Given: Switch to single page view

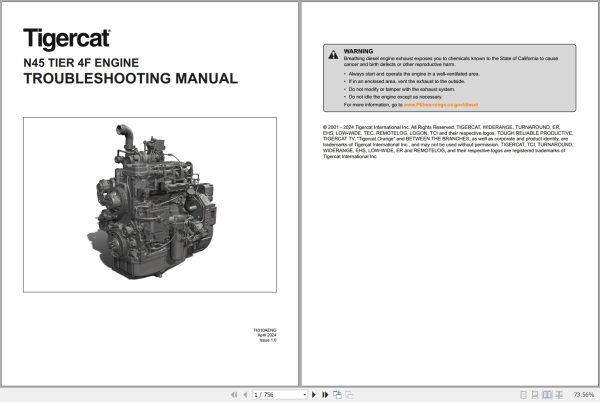Looking at the screenshot, I should [x=523, y=394].
